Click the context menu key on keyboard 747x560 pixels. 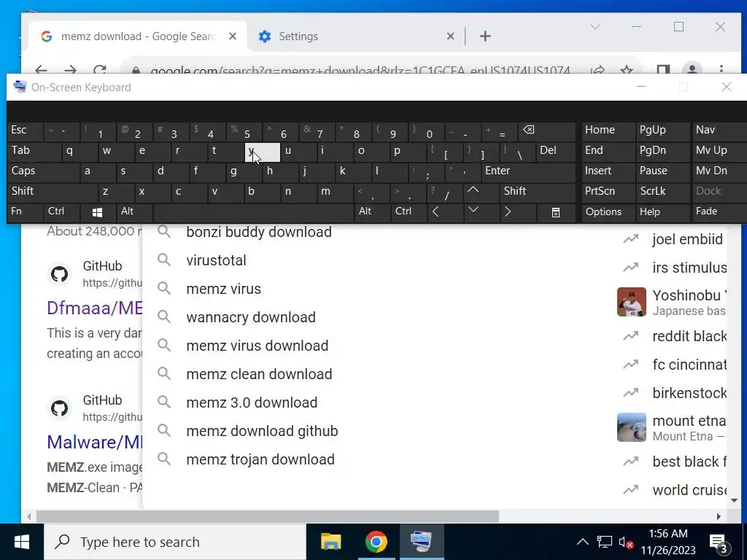[x=555, y=212]
